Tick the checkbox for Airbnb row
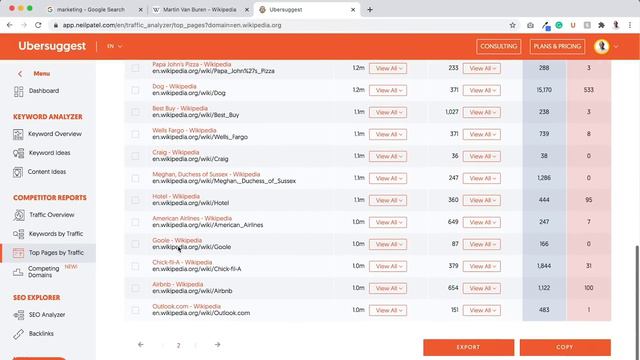This screenshot has width=640, height=360. pos(135,289)
